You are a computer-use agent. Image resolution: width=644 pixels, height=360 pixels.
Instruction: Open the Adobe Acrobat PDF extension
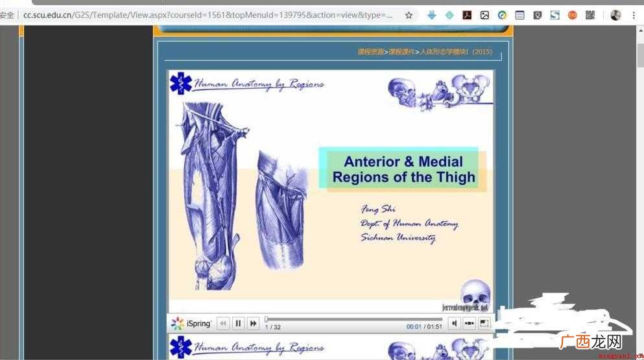click(467, 15)
